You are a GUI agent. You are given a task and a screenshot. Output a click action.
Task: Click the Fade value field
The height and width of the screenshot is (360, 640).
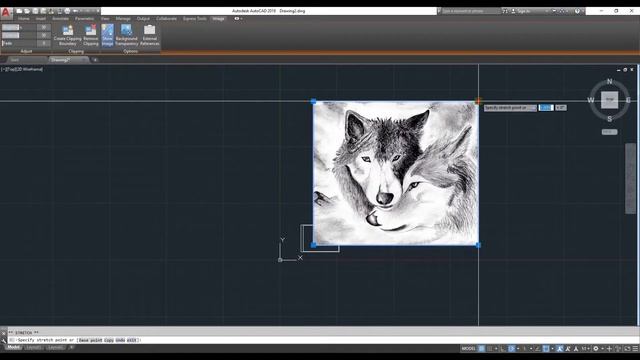[x=44, y=43]
